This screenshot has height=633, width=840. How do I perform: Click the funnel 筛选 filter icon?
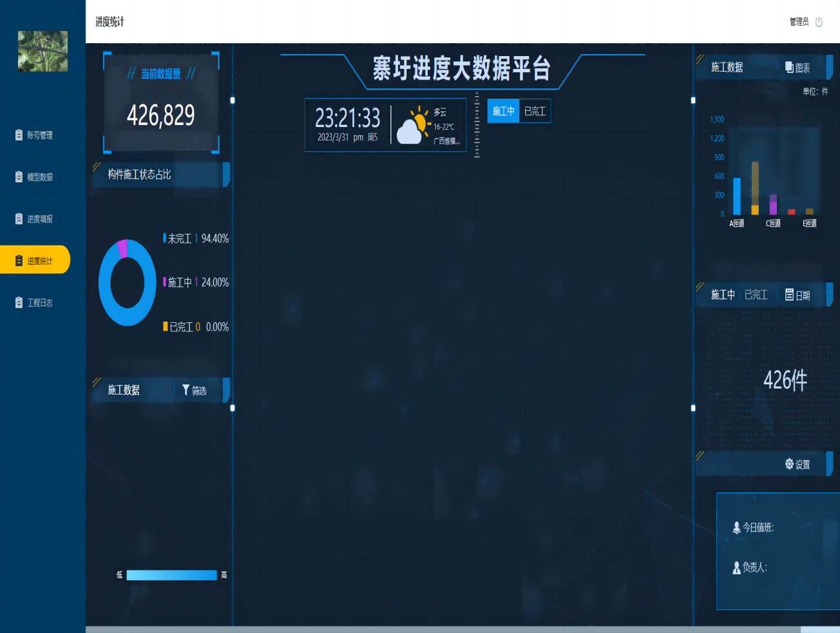pyautogui.click(x=186, y=390)
